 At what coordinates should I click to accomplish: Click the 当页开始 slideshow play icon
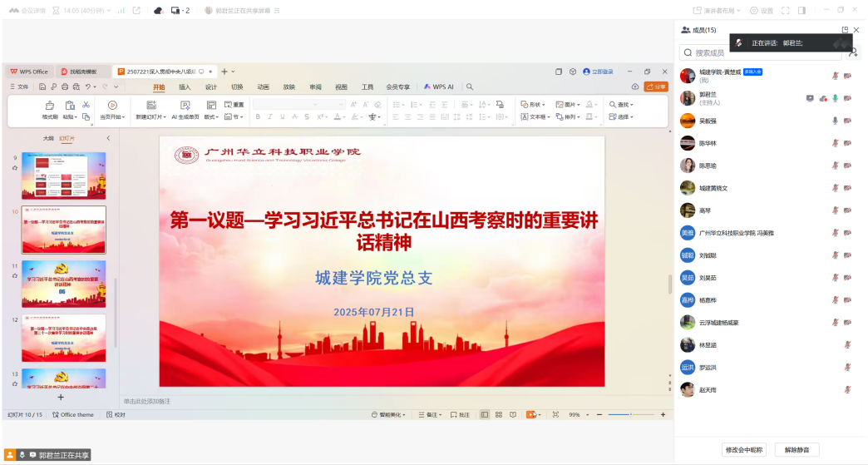pos(112,105)
